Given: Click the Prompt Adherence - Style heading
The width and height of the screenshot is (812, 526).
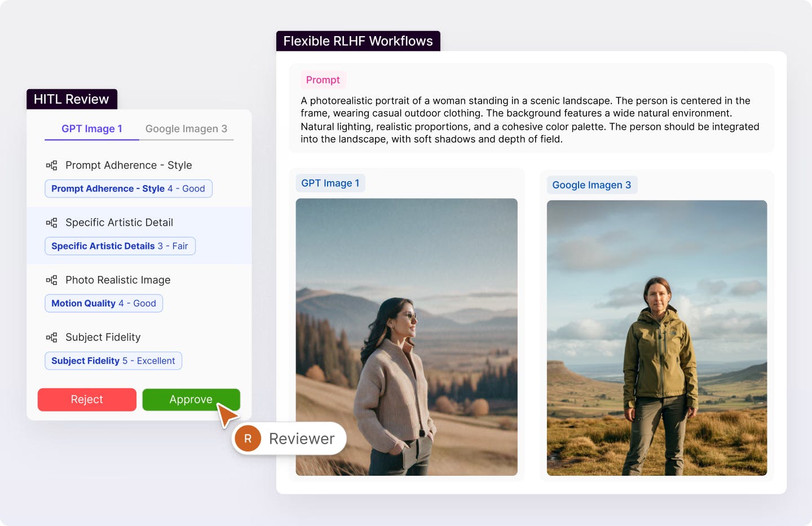Looking at the screenshot, I should 129,165.
